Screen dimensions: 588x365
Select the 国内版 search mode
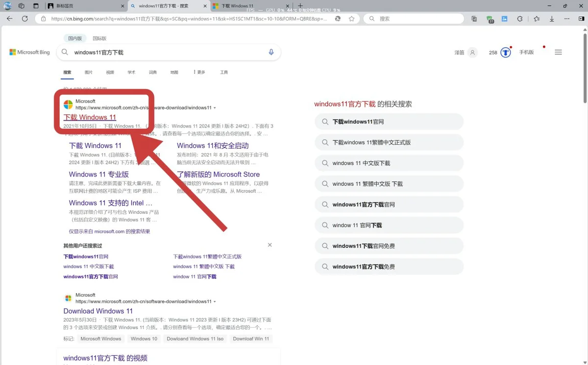(x=75, y=38)
